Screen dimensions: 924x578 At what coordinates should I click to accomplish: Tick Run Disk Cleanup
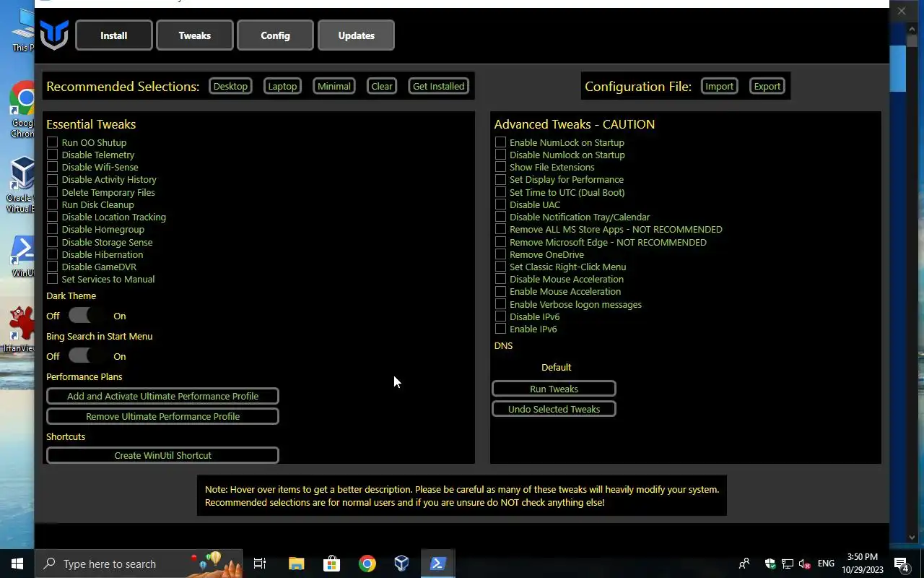52,204
